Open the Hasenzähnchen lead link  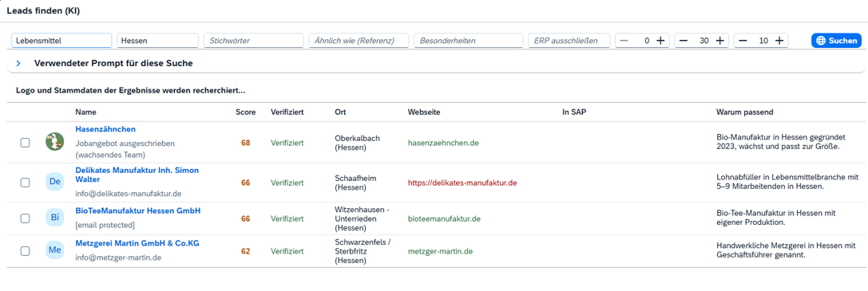pos(105,129)
